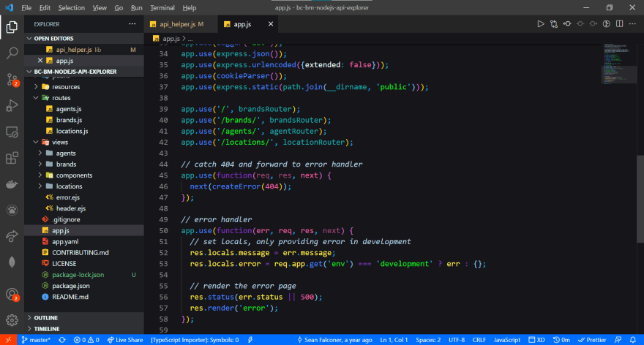Open the paw-print extension view

click(x=12, y=210)
